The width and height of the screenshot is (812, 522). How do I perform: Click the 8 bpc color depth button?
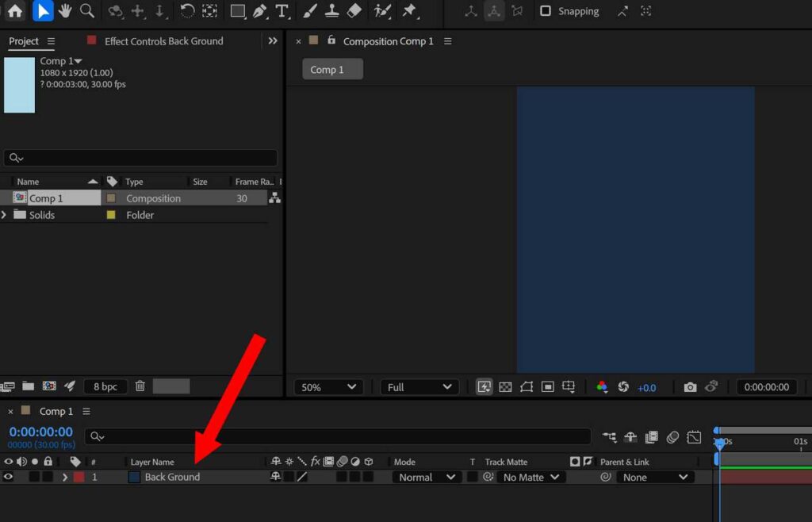[105, 386]
